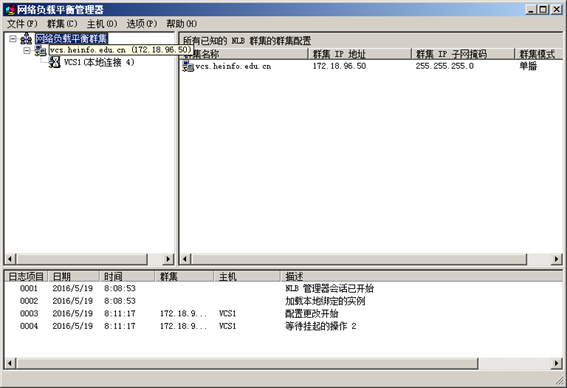Click the 网络负载平衡群集 root node icon
This screenshot has width=567, height=388.
pyautogui.click(x=26, y=39)
